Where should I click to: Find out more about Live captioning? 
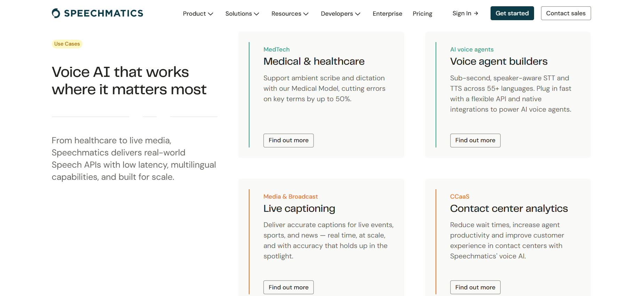288,287
